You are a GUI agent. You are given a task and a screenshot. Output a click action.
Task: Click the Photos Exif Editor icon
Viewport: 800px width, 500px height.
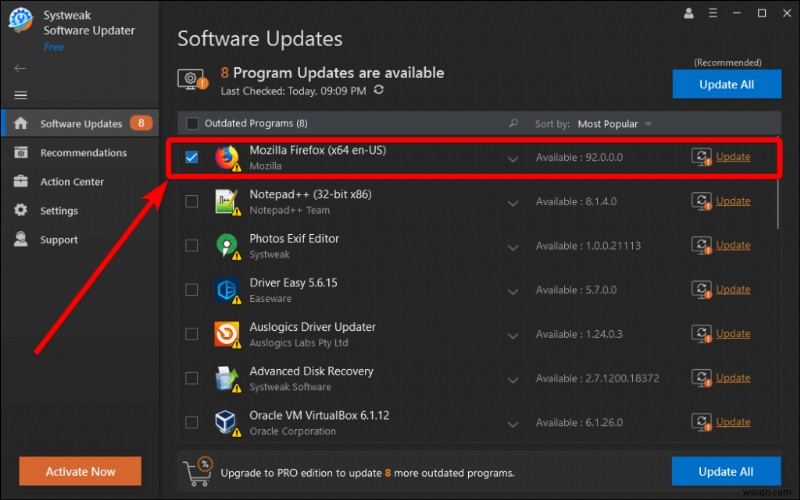pyautogui.click(x=227, y=246)
